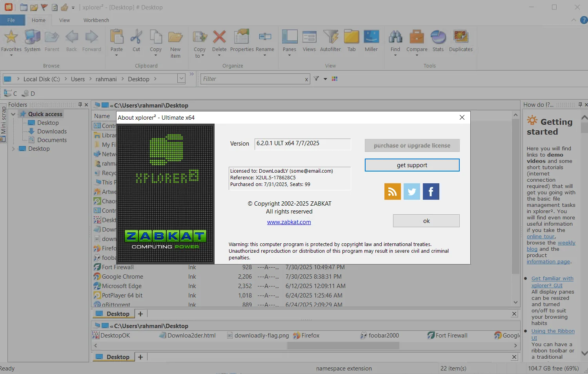This screenshot has width=588, height=374.
Task: Open the address bar dropdown arrow
Action: click(181, 78)
